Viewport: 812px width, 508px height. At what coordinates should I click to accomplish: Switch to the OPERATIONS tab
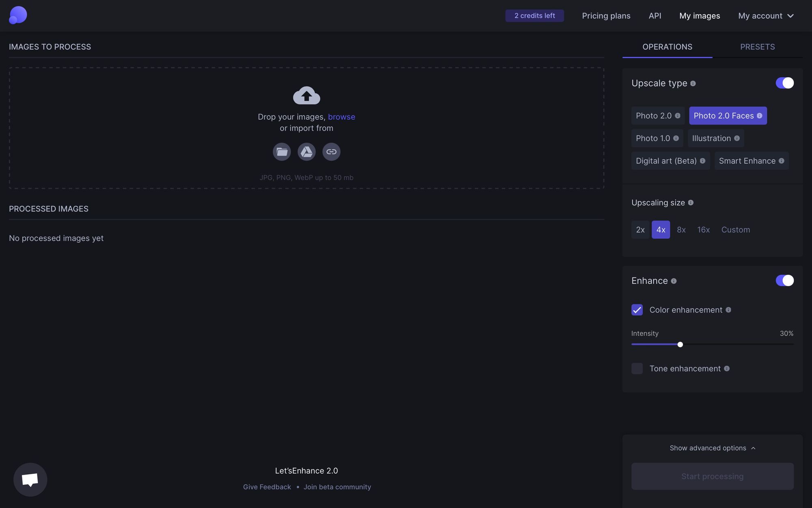click(667, 46)
